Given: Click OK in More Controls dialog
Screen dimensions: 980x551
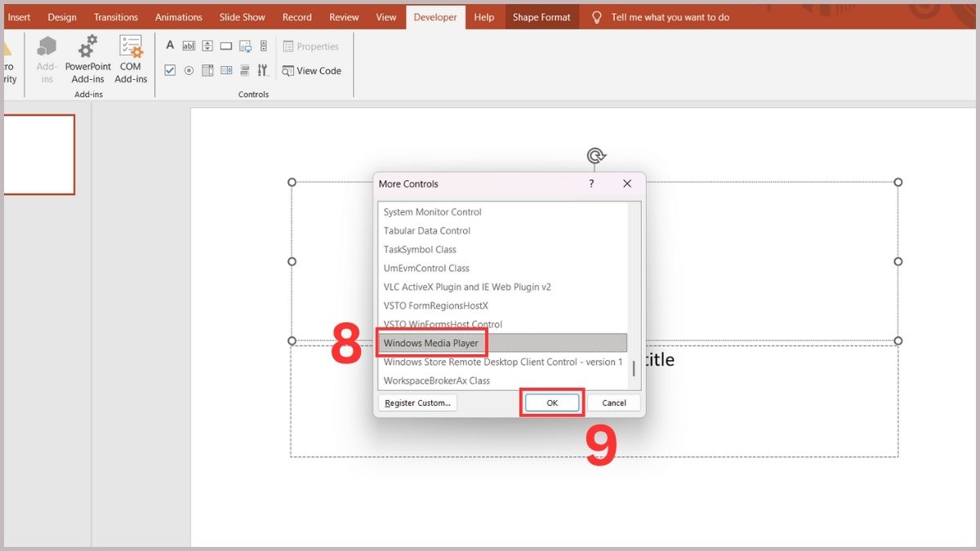Looking at the screenshot, I should (x=552, y=402).
